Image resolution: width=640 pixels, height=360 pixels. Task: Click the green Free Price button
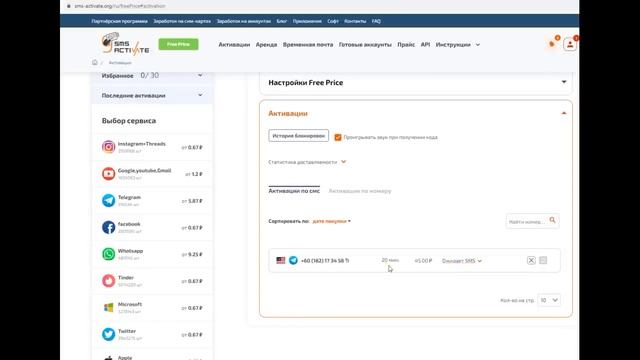pos(178,44)
